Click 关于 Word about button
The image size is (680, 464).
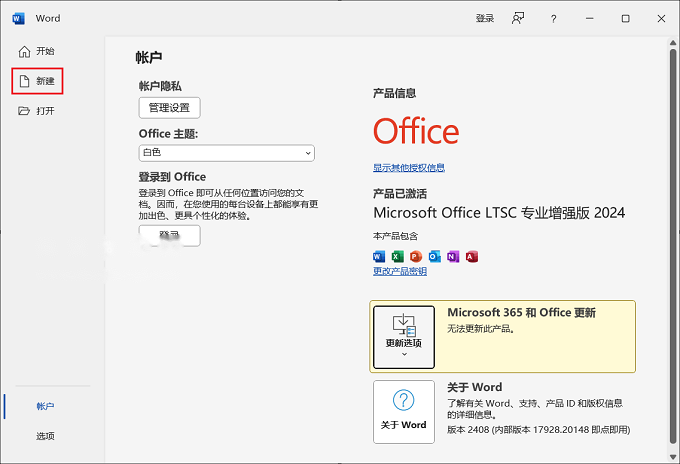tap(404, 412)
